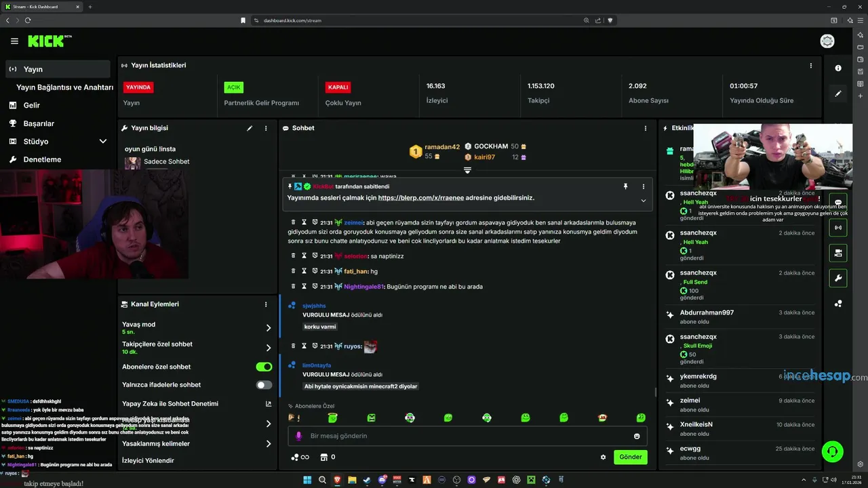
Task: Click the 16.163 İzleyici value
Action: (x=435, y=86)
